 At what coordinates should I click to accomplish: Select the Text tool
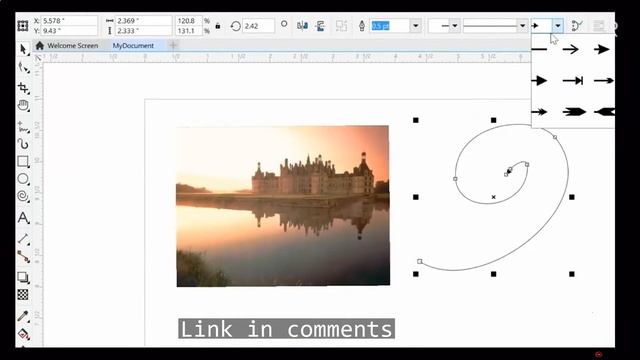pyautogui.click(x=23, y=218)
